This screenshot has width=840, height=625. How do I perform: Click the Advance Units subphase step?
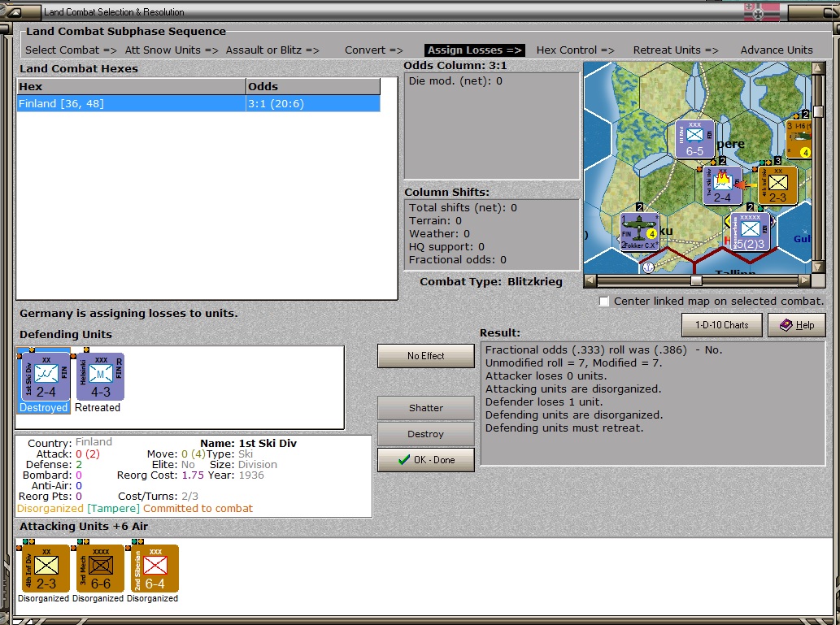(x=777, y=50)
